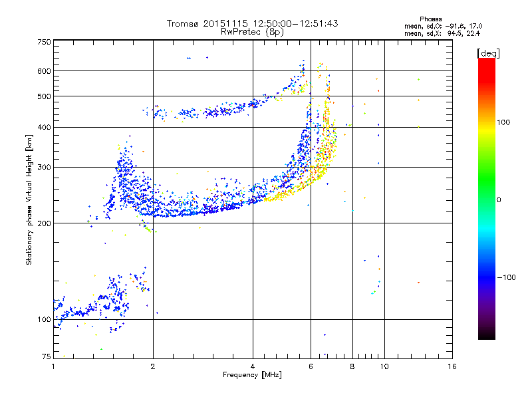Screen dimensions: 532x399
Task: Click the y-axis tick label '300'
Action: (x=44, y=167)
